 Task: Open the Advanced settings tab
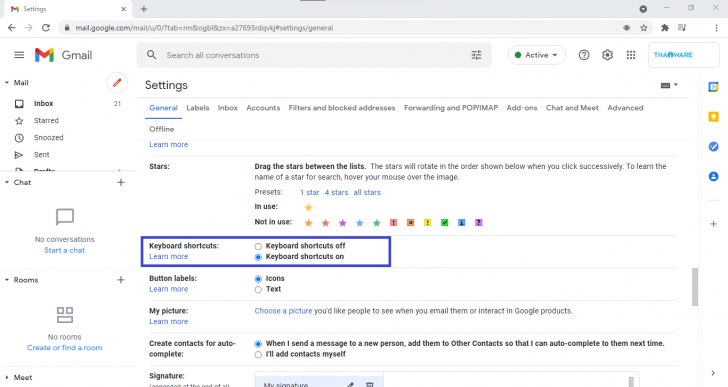pyautogui.click(x=625, y=108)
